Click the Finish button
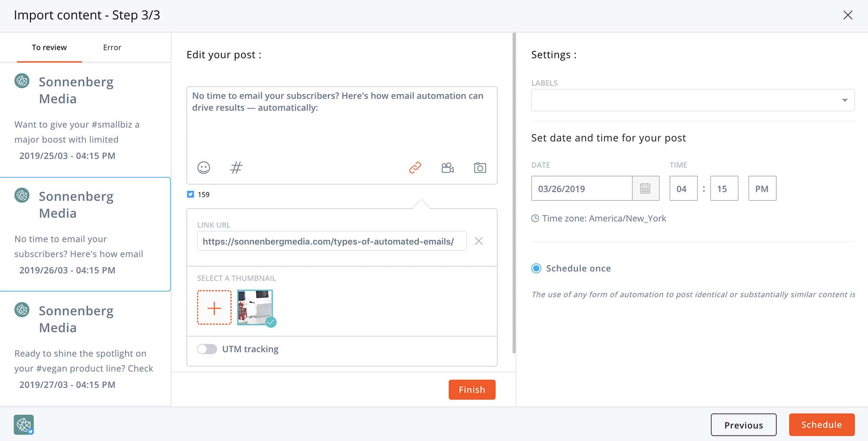Image resolution: width=868 pixels, height=441 pixels. click(472, 389)
